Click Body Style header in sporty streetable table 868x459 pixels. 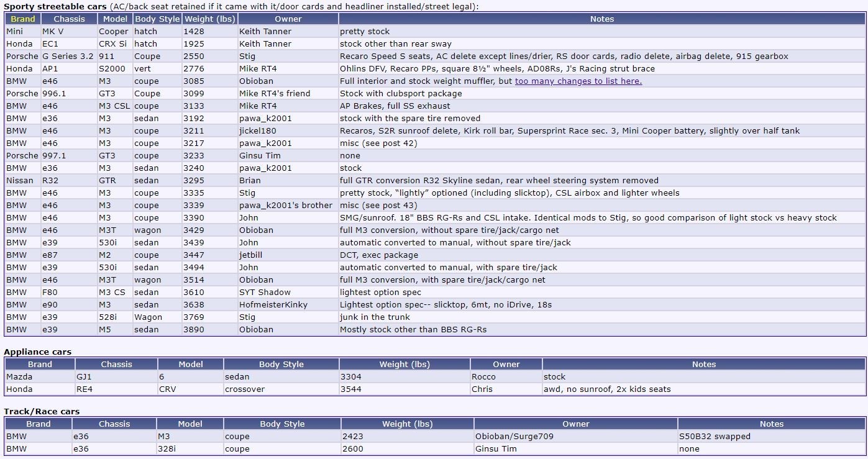coord(157,19)
